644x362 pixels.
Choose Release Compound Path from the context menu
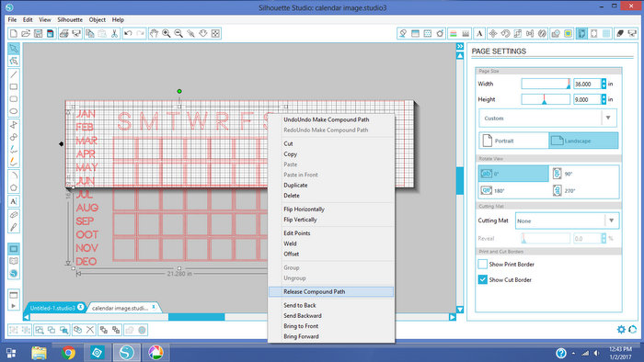(x=331, y=291)
